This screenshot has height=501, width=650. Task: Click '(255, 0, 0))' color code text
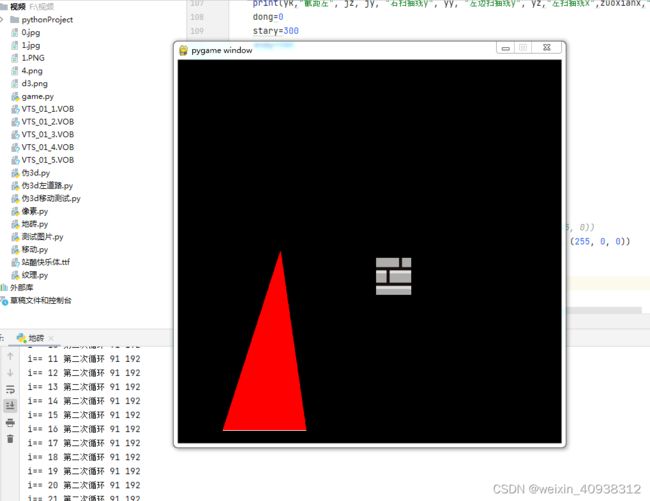600,241
